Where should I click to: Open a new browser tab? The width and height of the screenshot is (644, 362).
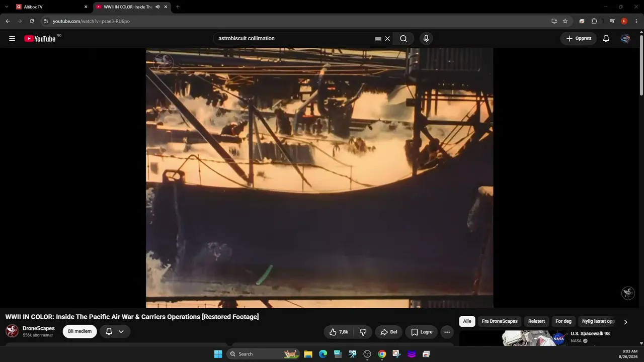tap(178, 7)
